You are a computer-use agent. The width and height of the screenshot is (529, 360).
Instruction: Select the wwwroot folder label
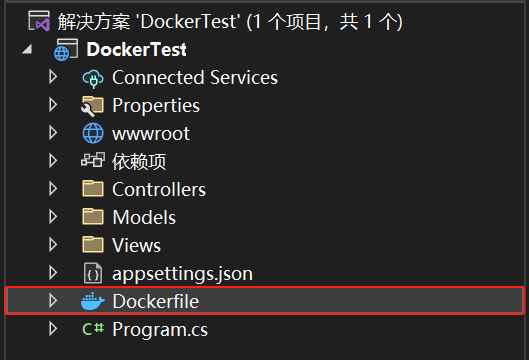[151, 134]
